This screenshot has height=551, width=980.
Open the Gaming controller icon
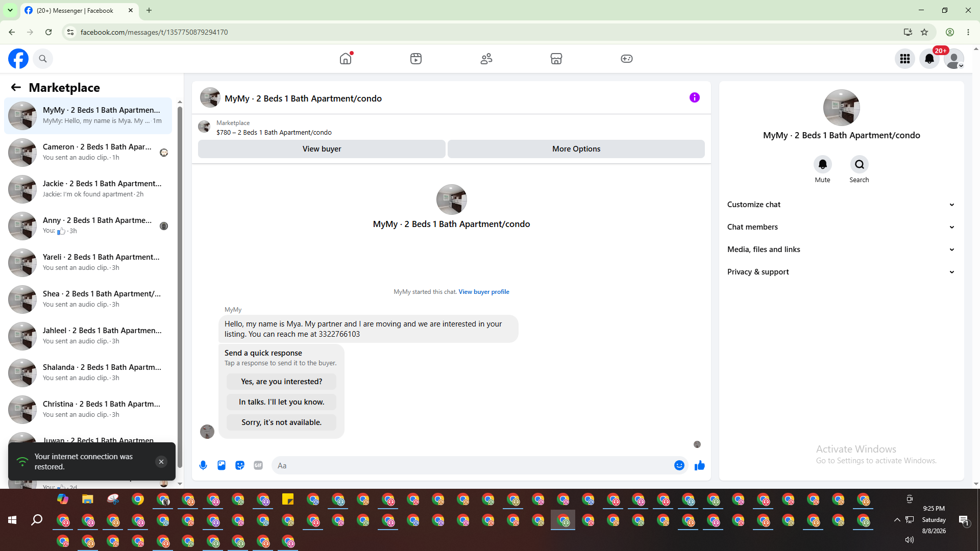(627, 59)
